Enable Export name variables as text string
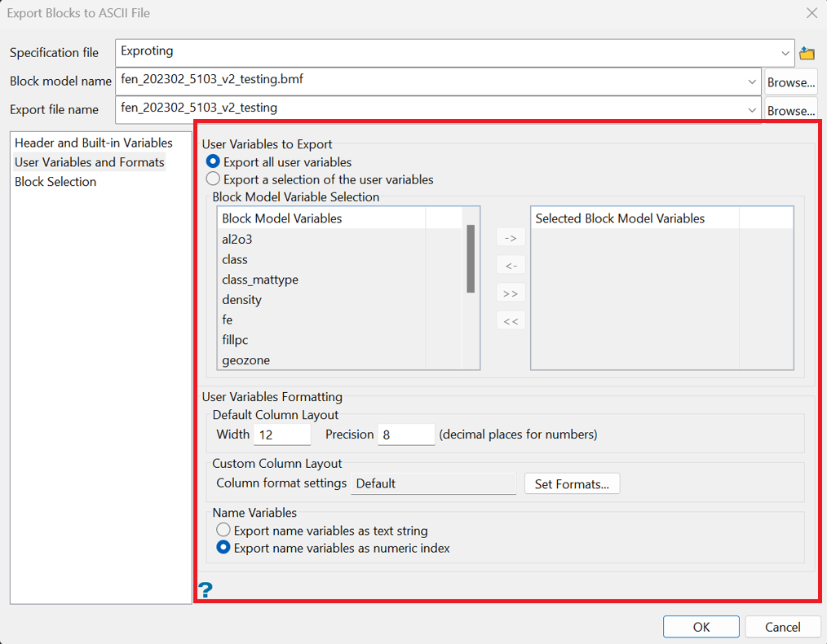 (223, 529)
